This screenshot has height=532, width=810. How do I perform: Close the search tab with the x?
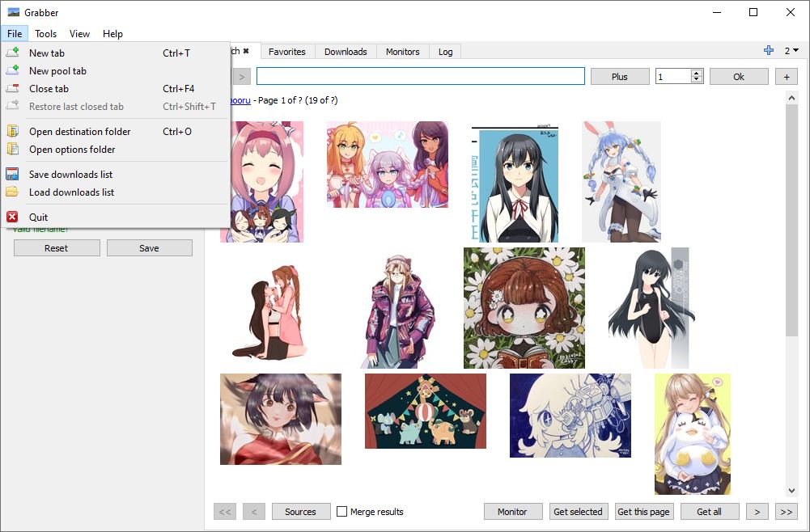coord(247,51)
